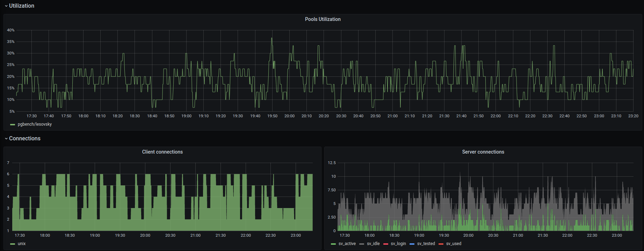644x251 pixels.
Task: Click the unix legend color swatch
Action: [13, 244]
